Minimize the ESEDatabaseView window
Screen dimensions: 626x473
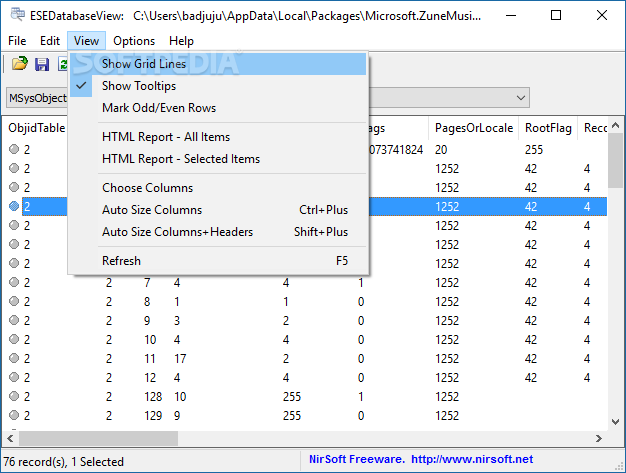(511, 15)
